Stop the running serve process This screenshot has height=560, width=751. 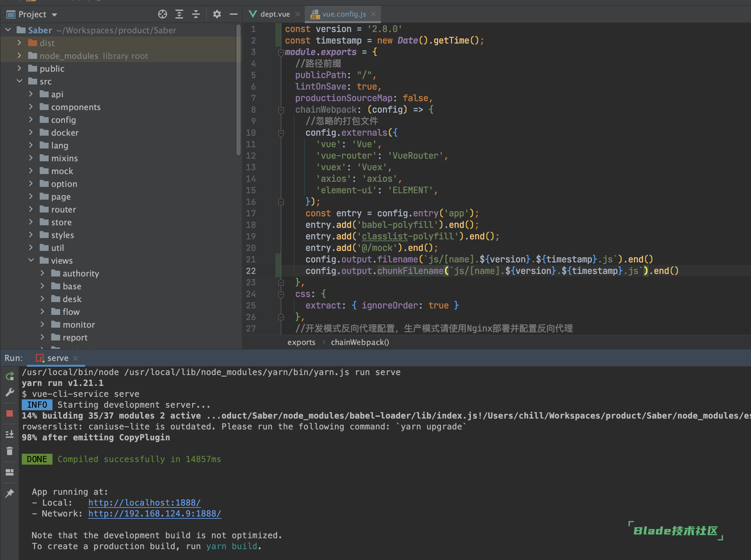(x=10, y=413)
